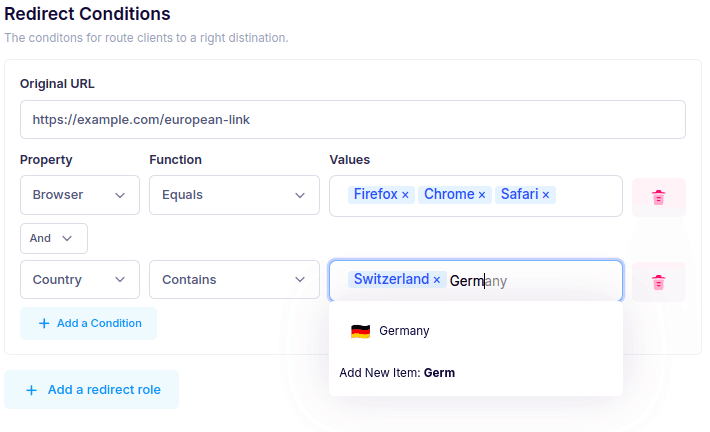The width and height of the screenshot is (710, 432).
Task: Click the Original URL input field
Action: (352, 119)
